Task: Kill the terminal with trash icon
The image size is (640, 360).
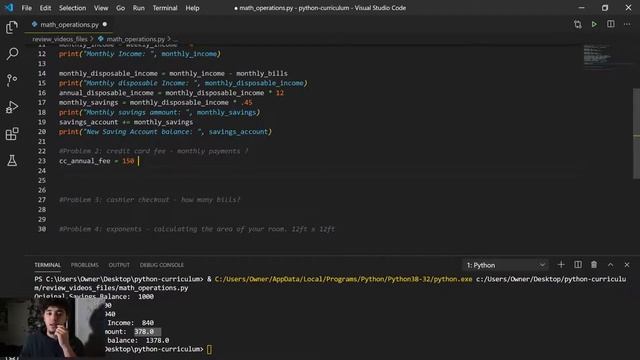Action: pos(594,265)
